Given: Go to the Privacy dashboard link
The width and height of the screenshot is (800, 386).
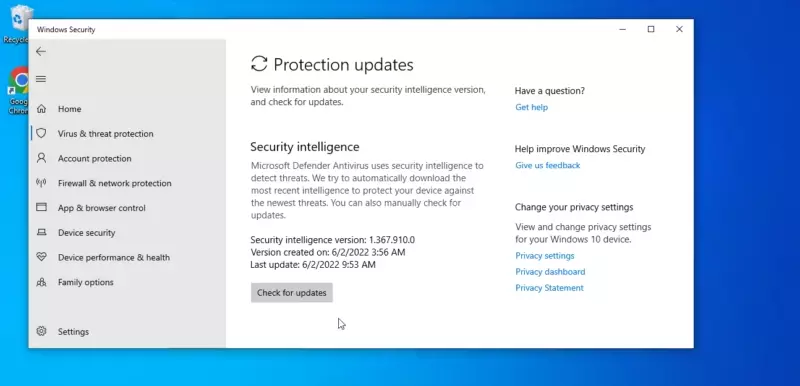Looking at the screenshot, I should (550, 272).
